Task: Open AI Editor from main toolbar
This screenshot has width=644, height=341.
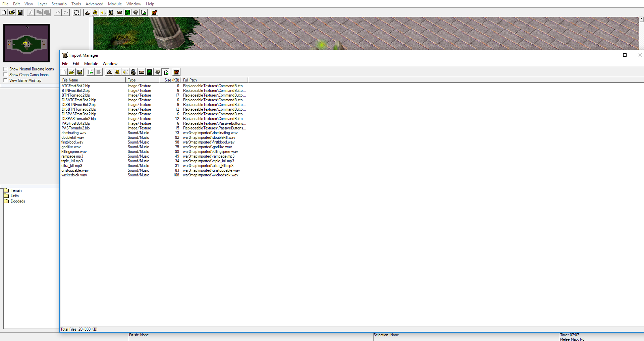Action: pyautogui.click(x=127, y=12)
